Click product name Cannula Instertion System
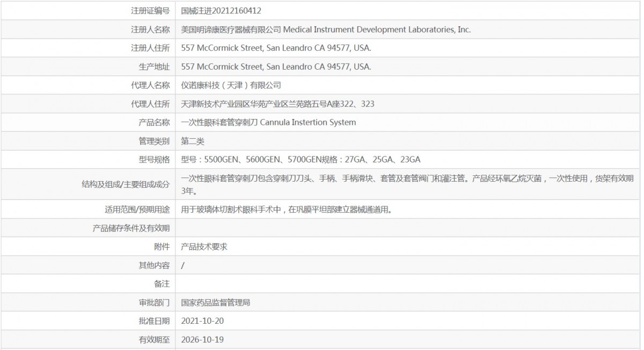The height and width of the screenshot is (350, 644). [308, 122]
